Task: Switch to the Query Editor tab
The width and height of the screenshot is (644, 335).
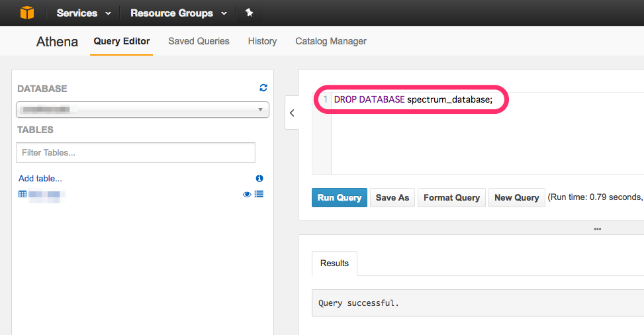Action: (122, 41)
